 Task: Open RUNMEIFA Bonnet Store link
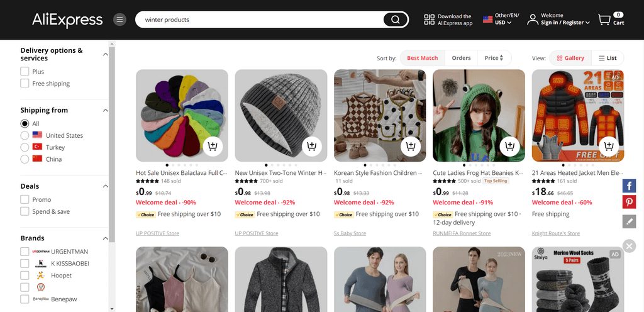[x=462, y=233]
